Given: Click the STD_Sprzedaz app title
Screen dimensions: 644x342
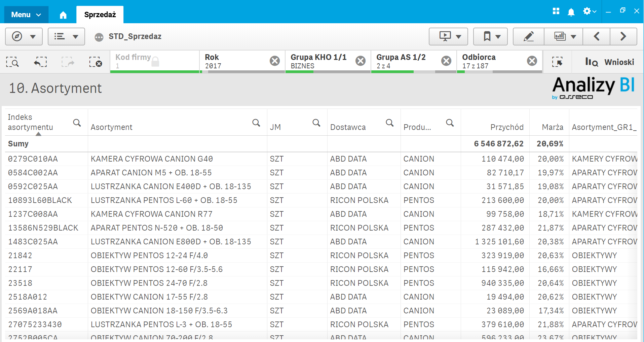Looking at the screenshot, I should tap(135, 36).
